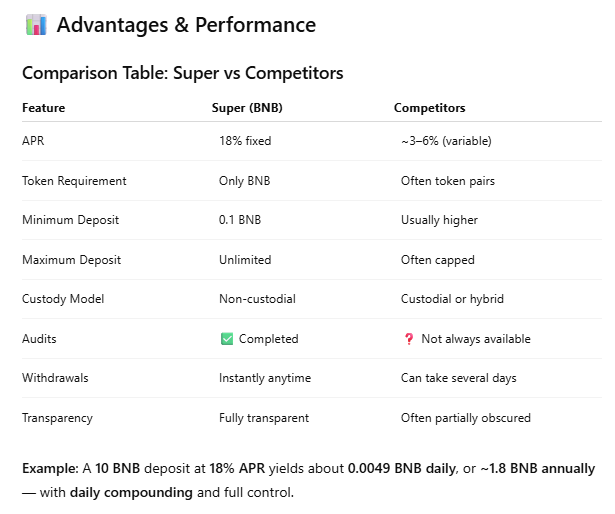Click the bar chart emoji icon
Image resolution: width=615 pixels, height=514 pixels.
tap(36, 25)
